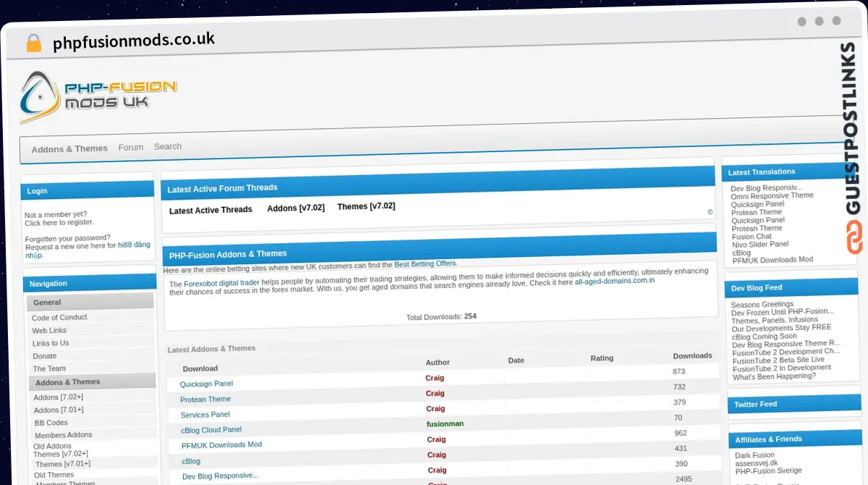Open Quicksign Panel in downloads table
The width and height of the screenshot is (868, 485).
pos(206,384)
